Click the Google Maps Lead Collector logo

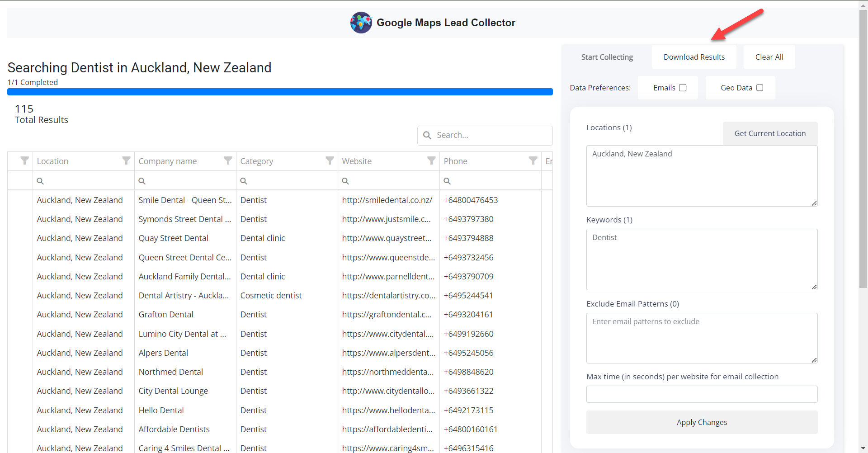click(361, 23)
